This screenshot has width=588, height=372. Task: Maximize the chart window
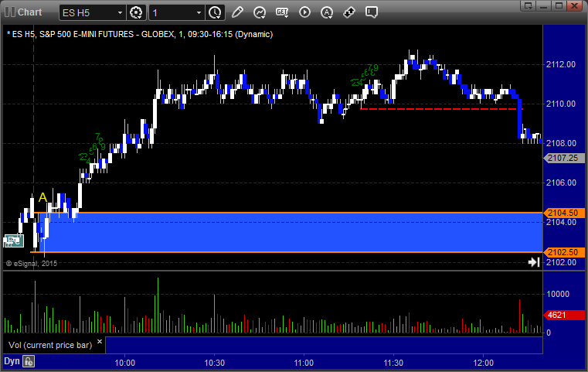[x=559, y=5]
